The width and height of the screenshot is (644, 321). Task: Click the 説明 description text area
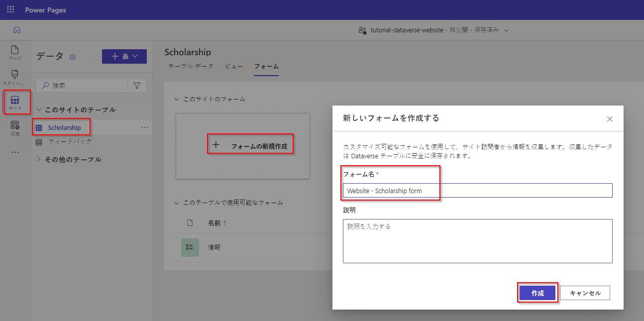click(x=477, y=241)
